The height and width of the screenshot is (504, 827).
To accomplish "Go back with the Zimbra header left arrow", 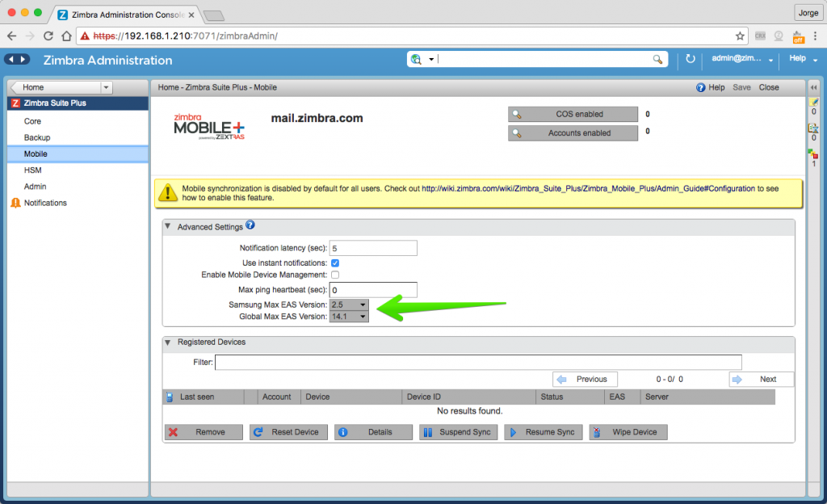I will (11, 60).
